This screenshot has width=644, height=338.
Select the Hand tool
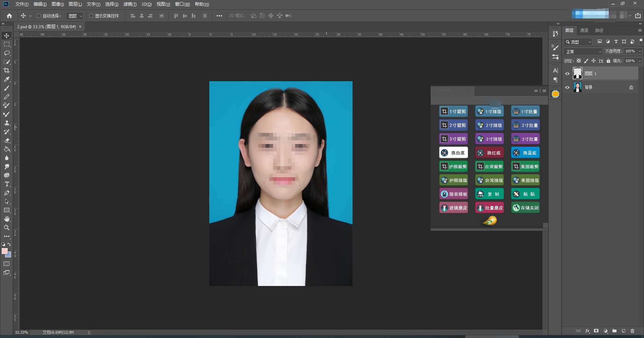coord(6,219)
